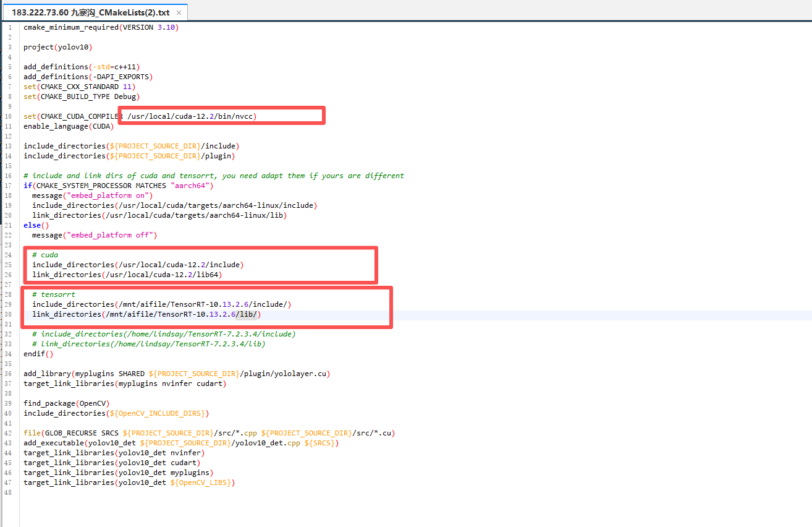
Task: Click include_directories TensorRT-10.13.2.6/include/ line
Action: (162, 304)
